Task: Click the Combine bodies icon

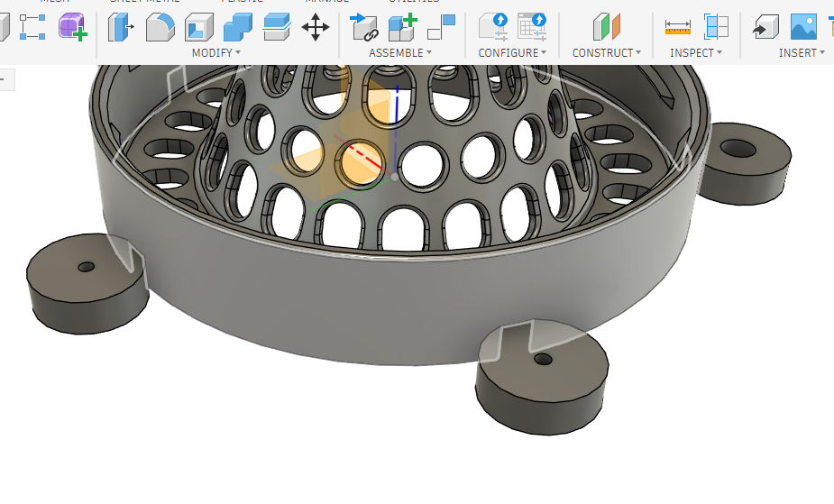Action: [238, 27]
